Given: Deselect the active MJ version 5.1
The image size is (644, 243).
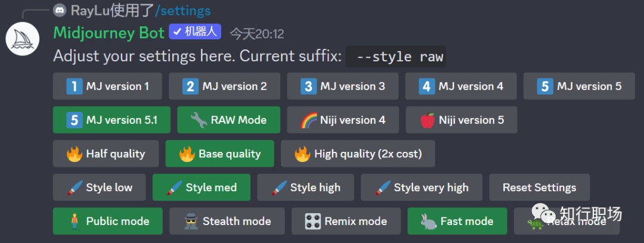Looking at the screenshot, I should (112, 120).
